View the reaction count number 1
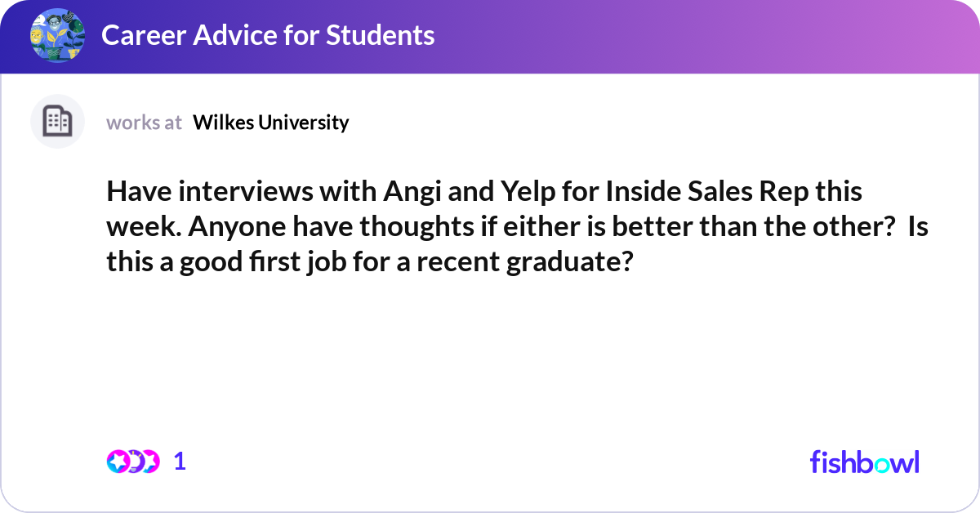The height and width of the screenshot is (513, 980). click(180, 462)
